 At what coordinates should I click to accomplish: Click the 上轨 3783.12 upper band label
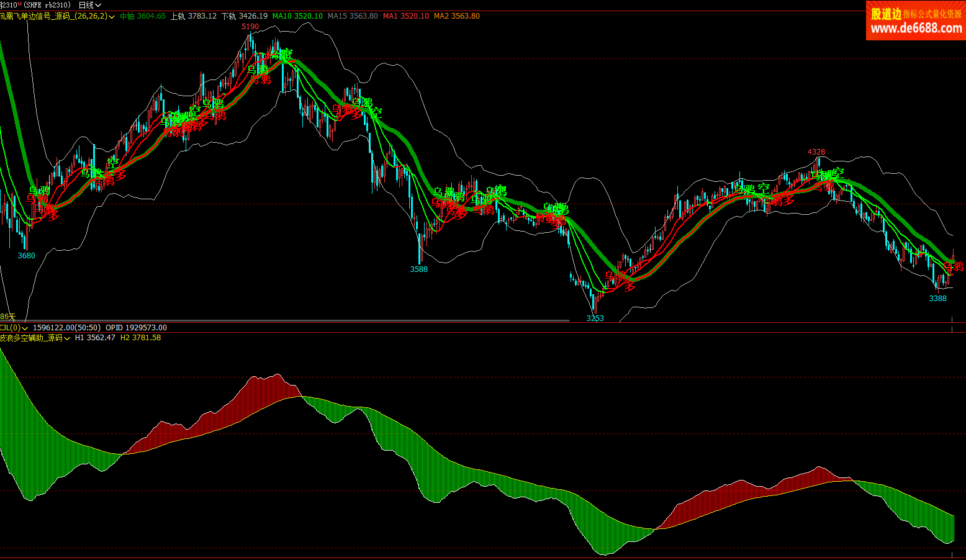click(194, 16)
